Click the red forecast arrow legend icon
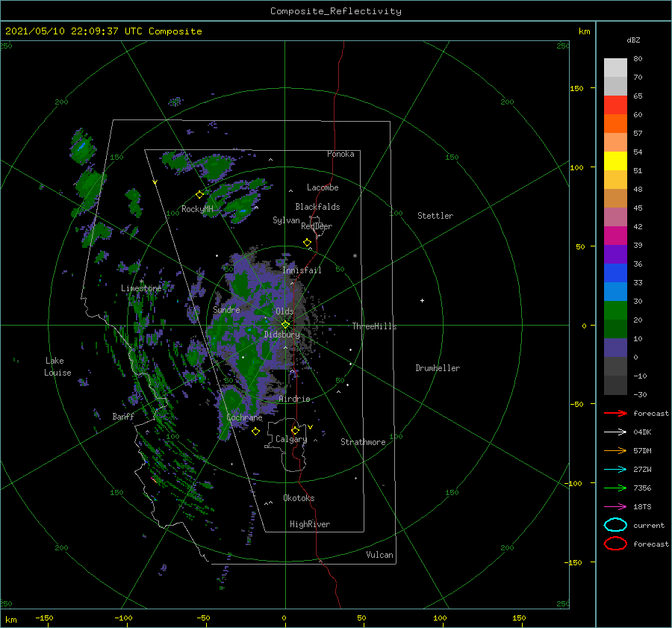This screenshot has height=628, width=672. tap(615, 413)
